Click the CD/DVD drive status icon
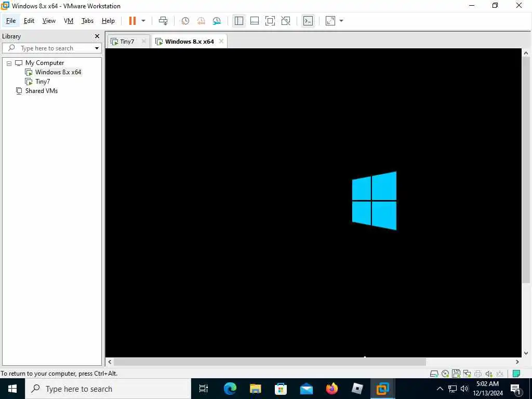 pos(445,374)
